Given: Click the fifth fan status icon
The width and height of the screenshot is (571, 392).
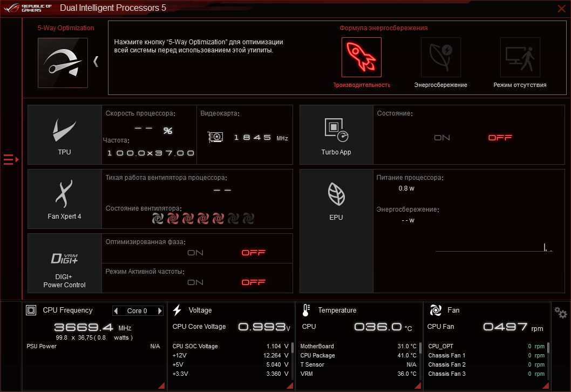Looking at the screenshot, I should (218, 219).
